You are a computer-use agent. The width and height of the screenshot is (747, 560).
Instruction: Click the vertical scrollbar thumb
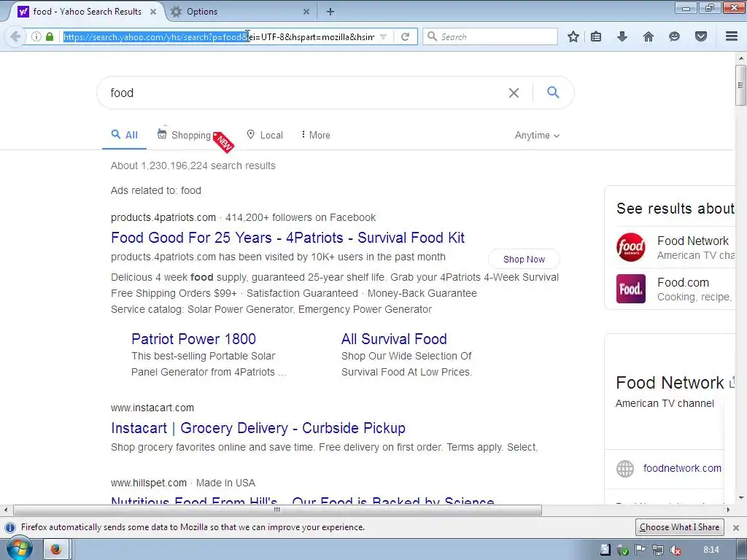click(x=740, y=85)
